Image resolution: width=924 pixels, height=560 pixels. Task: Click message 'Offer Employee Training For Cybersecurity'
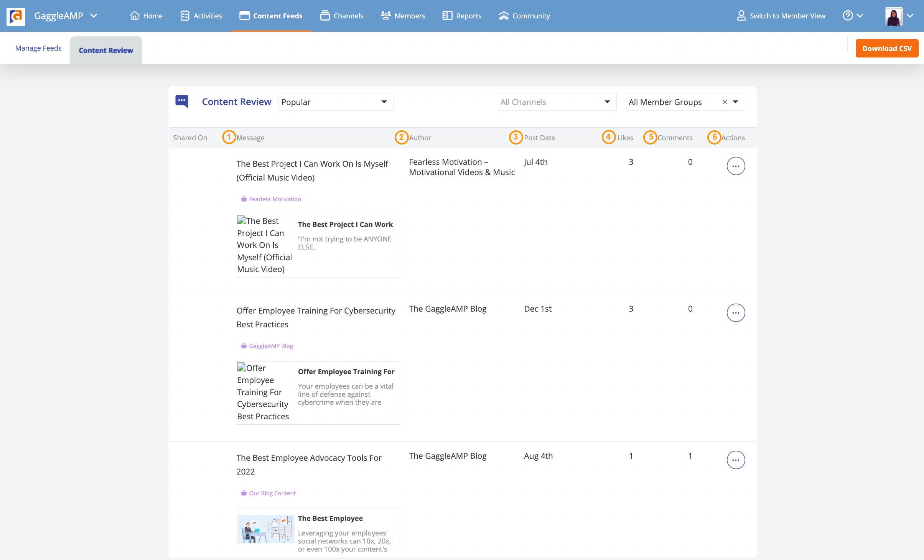pyautogui.click(x=316, y=317)
